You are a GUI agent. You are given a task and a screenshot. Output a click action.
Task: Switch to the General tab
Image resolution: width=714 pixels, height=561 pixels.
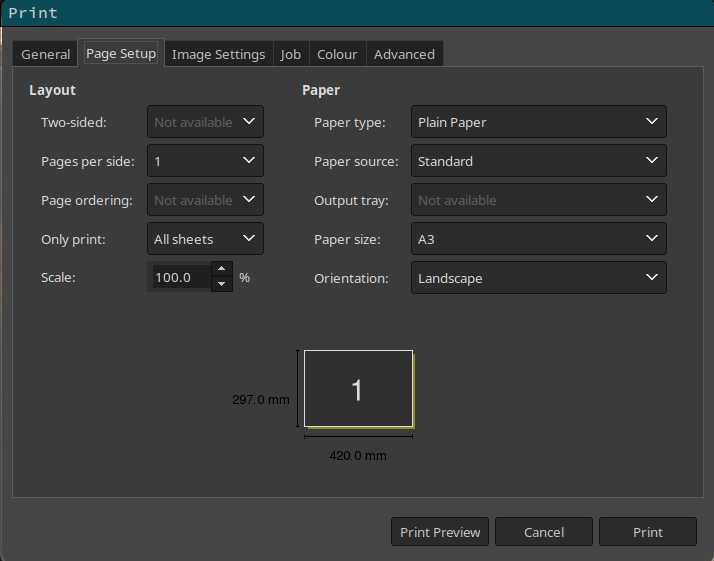click(x=46, y=54)
